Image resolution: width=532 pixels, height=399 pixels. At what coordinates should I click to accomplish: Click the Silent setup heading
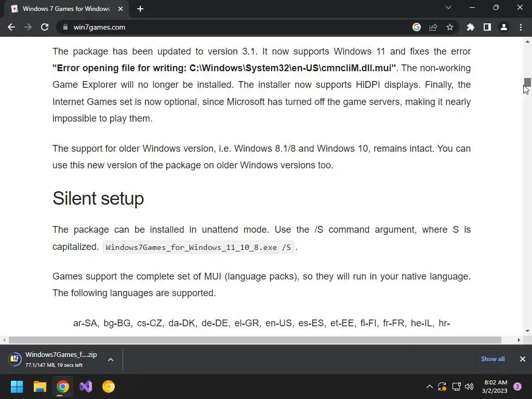[x=98, y=198]
